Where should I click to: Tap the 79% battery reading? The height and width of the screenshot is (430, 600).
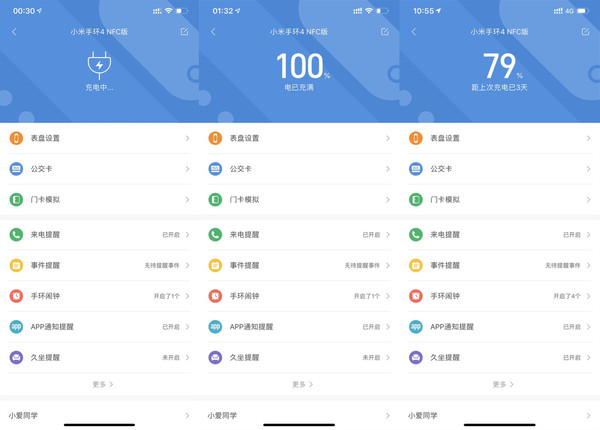(502, 66)
